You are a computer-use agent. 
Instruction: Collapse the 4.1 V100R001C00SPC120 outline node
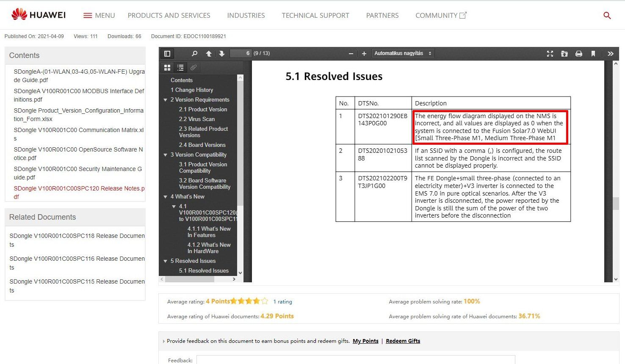(174, 207)
